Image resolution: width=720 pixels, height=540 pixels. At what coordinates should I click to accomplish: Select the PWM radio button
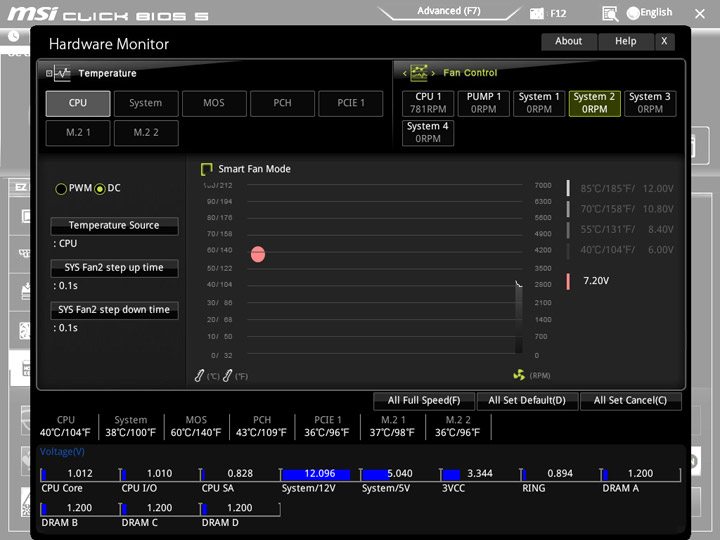(x=61, y=189)
